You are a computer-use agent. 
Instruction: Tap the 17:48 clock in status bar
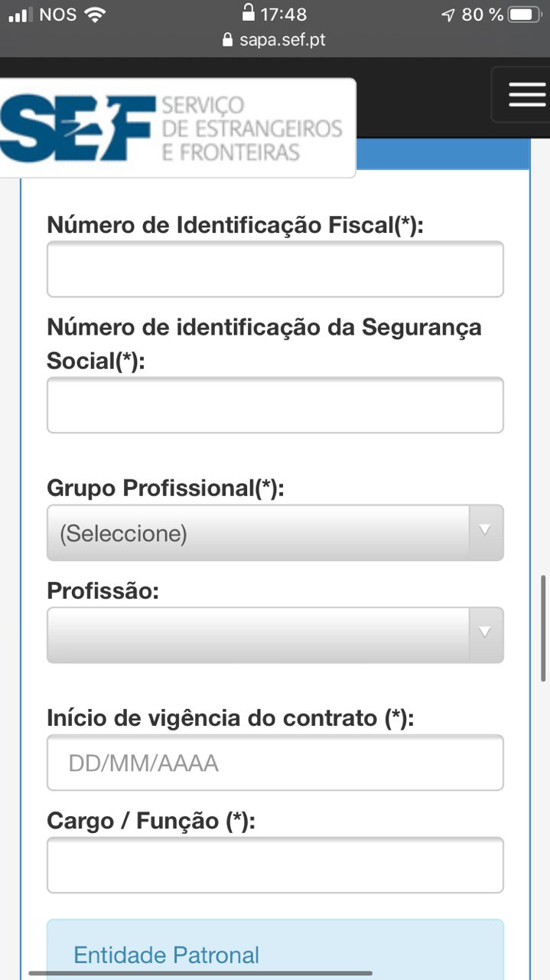click(283, 15)
